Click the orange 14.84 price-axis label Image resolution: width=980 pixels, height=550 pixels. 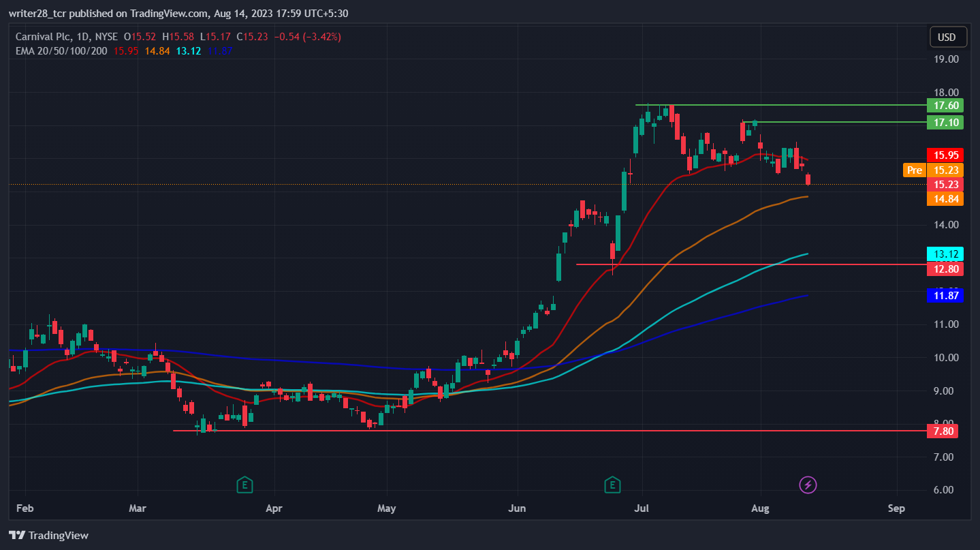pyautogui.click(x=945, y=198)
